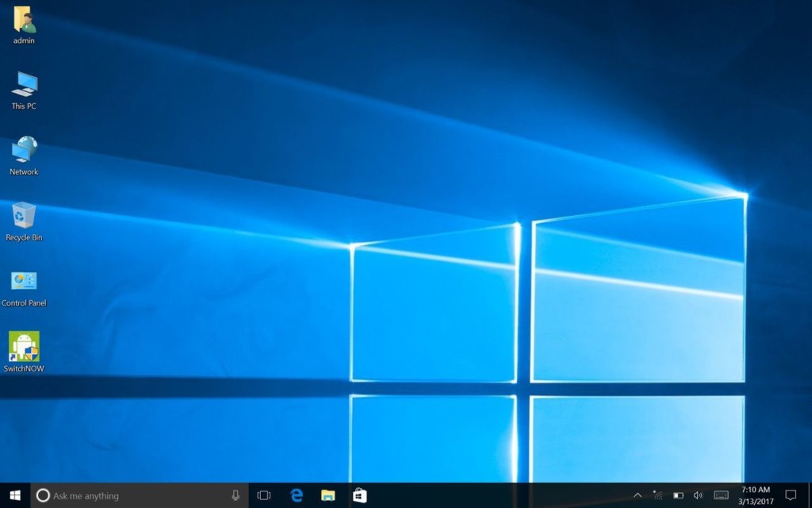Open File Explorer from the taskbar
812x508 pixels.
327,495
